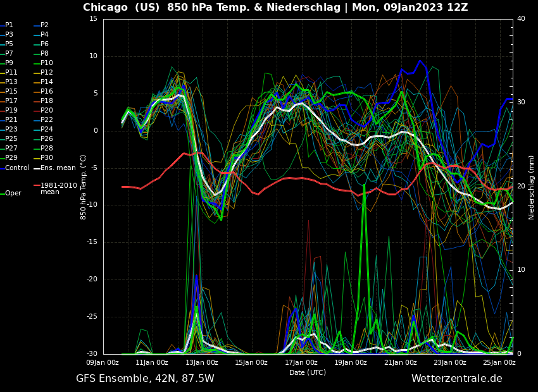The width and height of the screenshot is (538, 392).
Task: Open the Wetterzentrale.de link text
Action: (456, 379)
